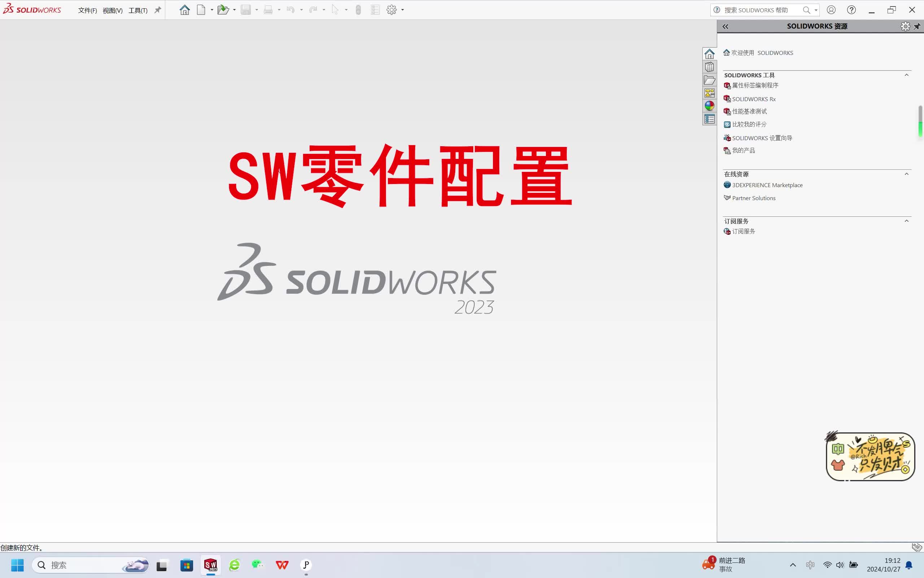Image resolution: width=924 pixels, height=578 pixels.
Task: Collapse 在线资源 section
Action: 906,174
